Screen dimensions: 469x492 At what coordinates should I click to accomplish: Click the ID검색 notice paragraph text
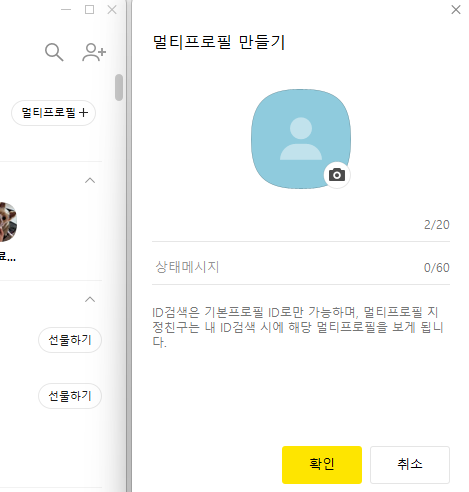[x=298, y=327]
